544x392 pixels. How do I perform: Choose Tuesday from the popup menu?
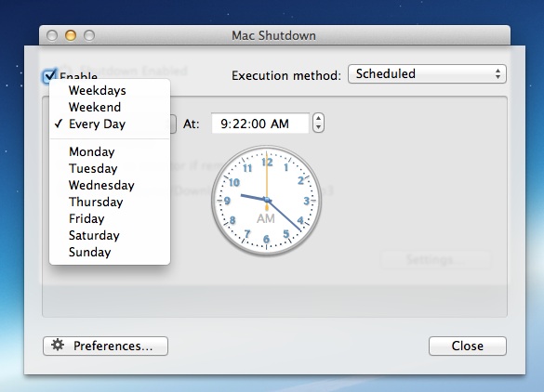(x=110, y=168)
